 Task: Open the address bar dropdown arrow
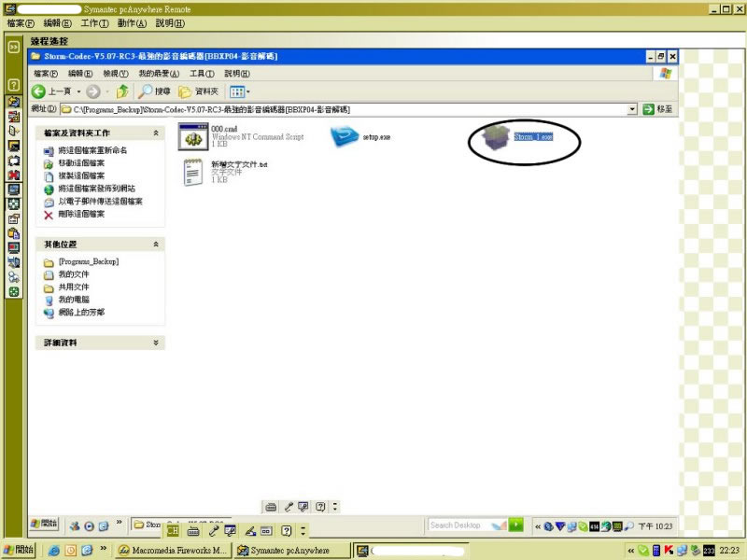point(632,109)
